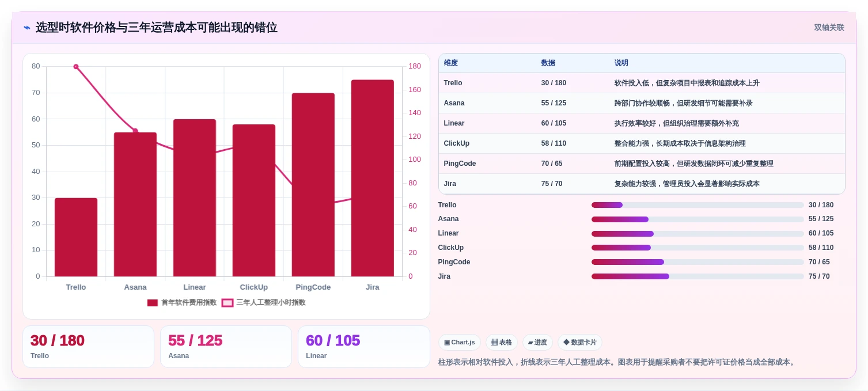The image size is (868, 391).
Task: Select the ClickUp table row name
Action: [457, 143]
